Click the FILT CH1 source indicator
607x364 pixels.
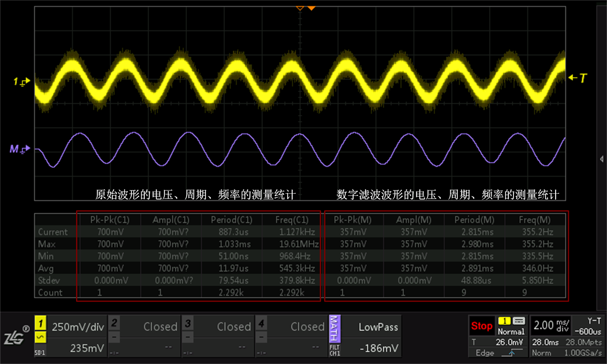(x=335, y=350)
